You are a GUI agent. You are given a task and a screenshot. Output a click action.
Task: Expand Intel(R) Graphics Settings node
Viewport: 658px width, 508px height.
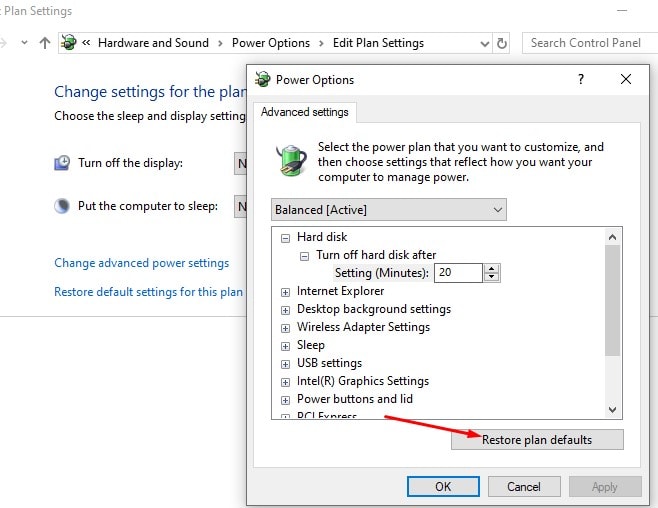pyautogui.click(x=285, y=383)
